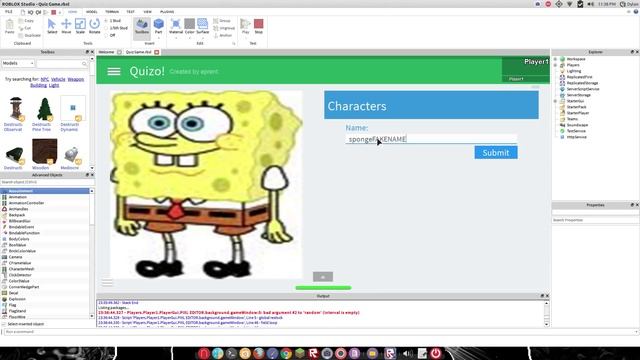Click the quick-access red stop icon
The image size is (640, 360).
click(x=53, y=12)
